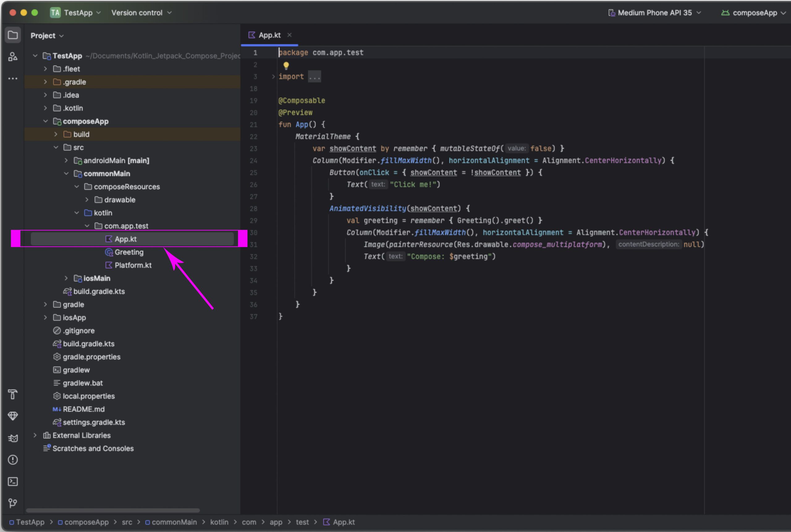Screen dimensions: 791x532
Task: Open the Gemini diamond tool window
Action: click(13, 416)
